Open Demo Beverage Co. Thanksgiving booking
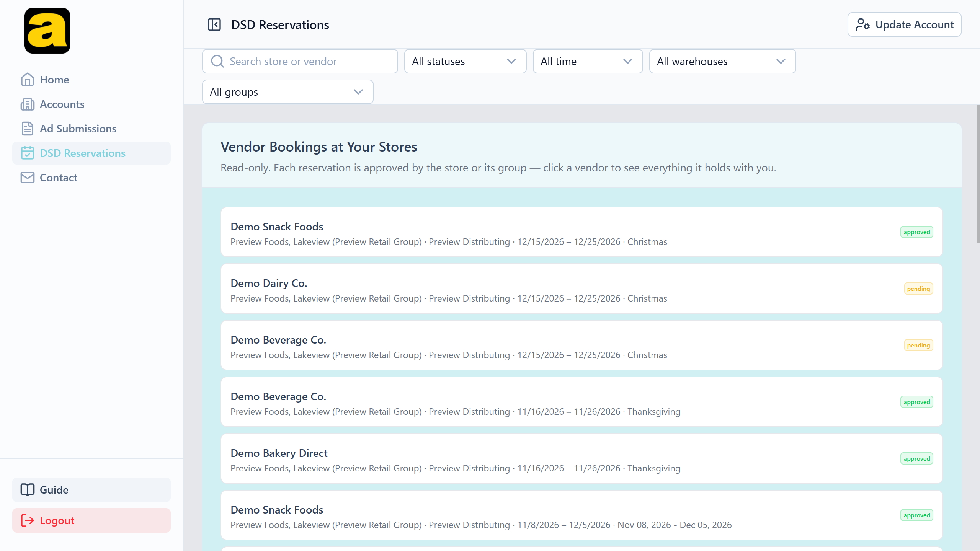 (582, 402)
